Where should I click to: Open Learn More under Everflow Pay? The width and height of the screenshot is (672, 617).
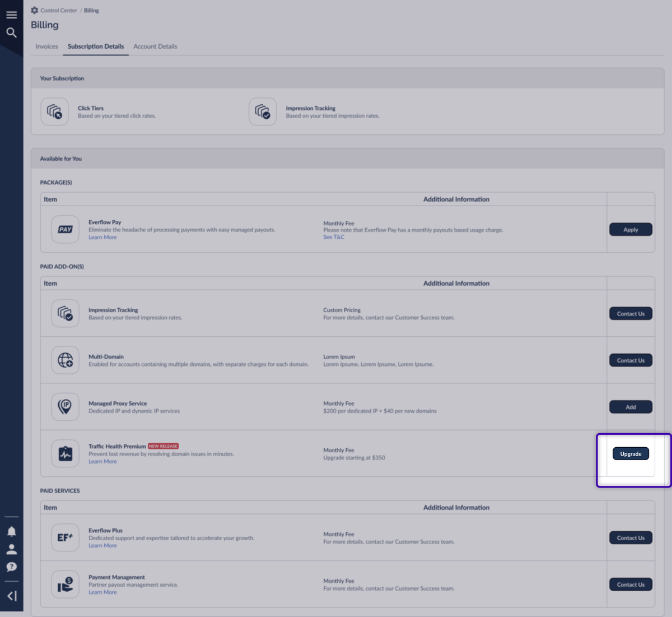pos(102,238)
